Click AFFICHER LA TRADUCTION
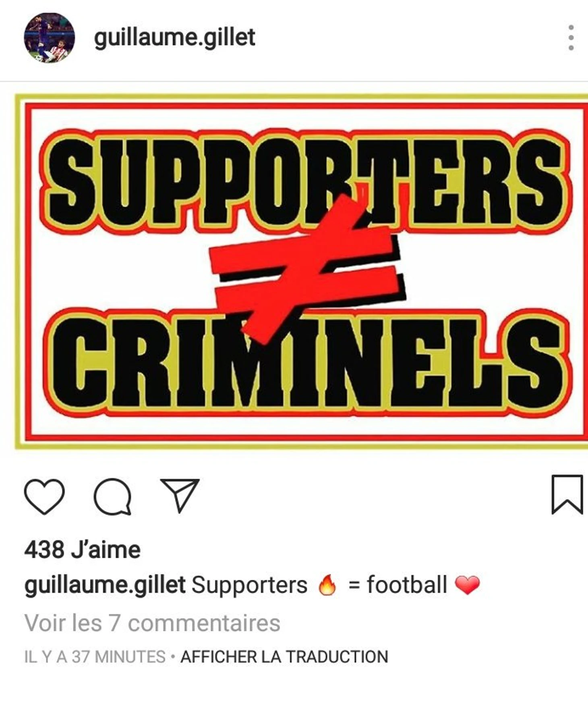Screen dimensions: 588x721 (x=284, y=657)
